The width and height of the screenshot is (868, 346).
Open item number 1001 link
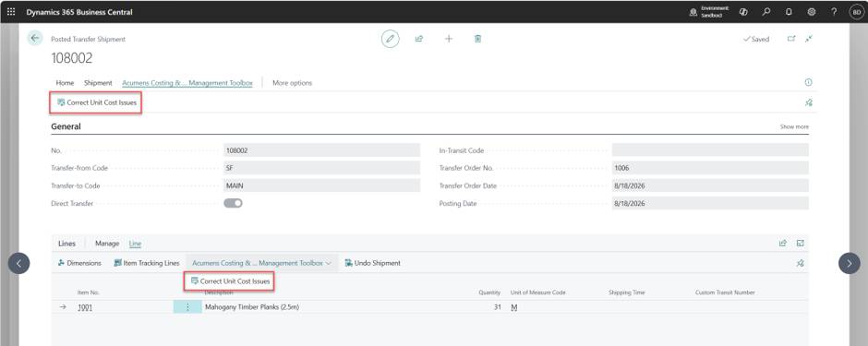[85, 307]
